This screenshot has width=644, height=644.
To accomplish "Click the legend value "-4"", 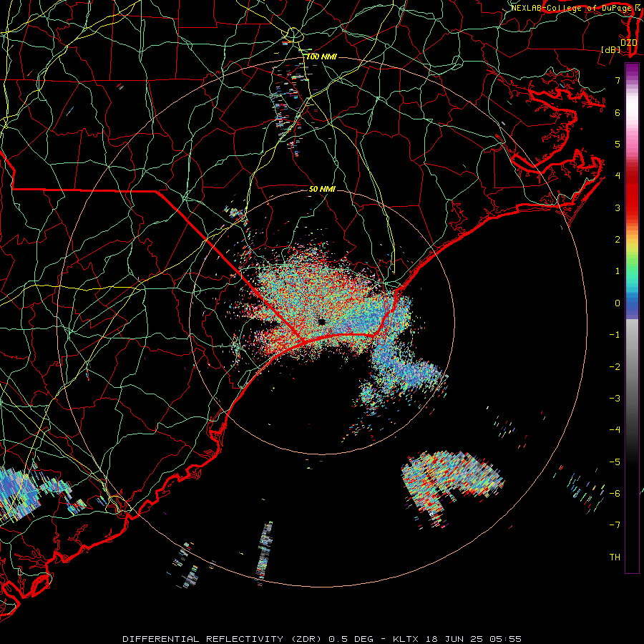I will [x=615, y=429].
